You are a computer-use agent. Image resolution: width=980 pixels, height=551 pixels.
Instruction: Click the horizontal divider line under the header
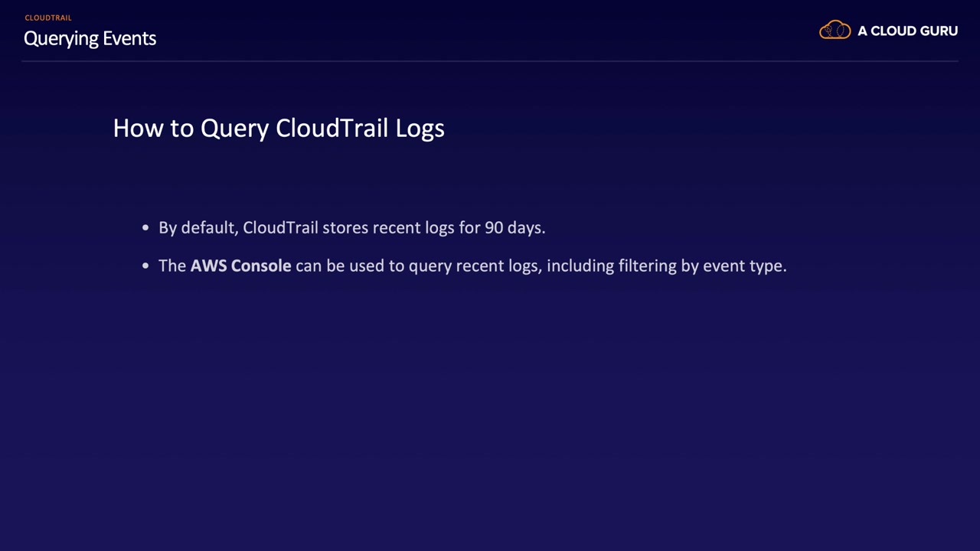tap(490, 61)
